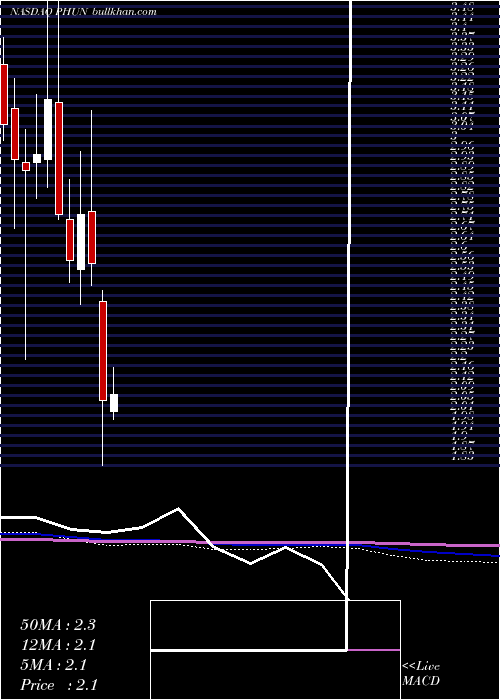Click the largest red candle body before the last candle

tap(103, 351)
